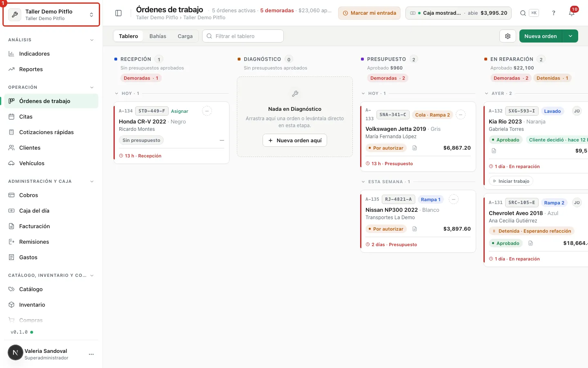Image resolution: width=588 pixels, height=368 pixels.
Task: Open the Nueva orden dropdown arrow
Action: [570, 36]
